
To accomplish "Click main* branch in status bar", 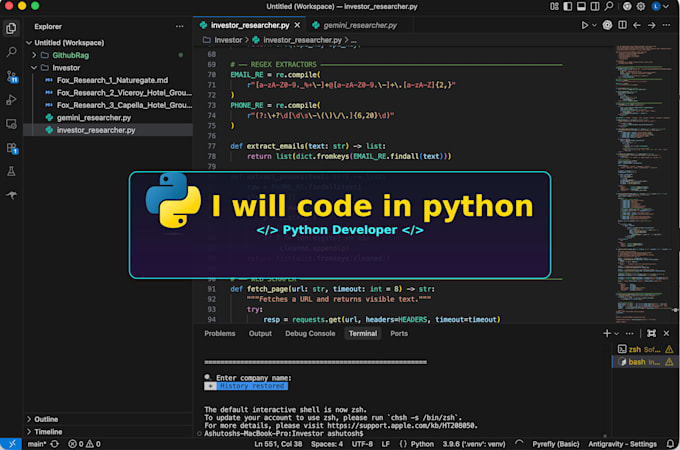I will 37,444.
